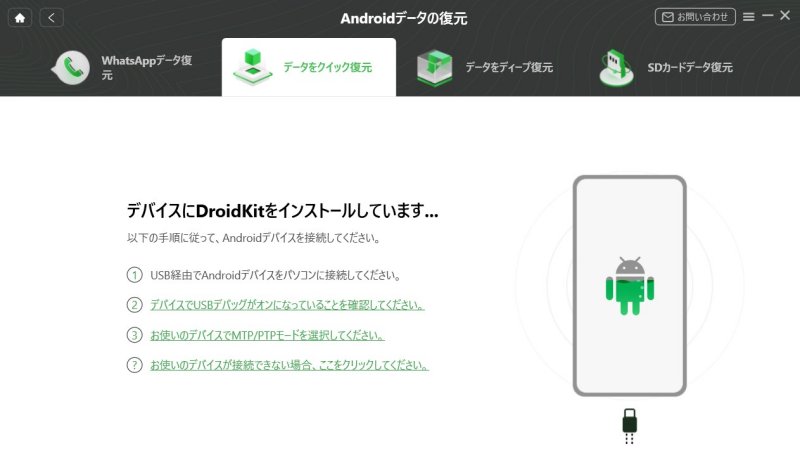Click the Android robot on the phone
The height and width of the screenshot is (475, 800).
630,286
